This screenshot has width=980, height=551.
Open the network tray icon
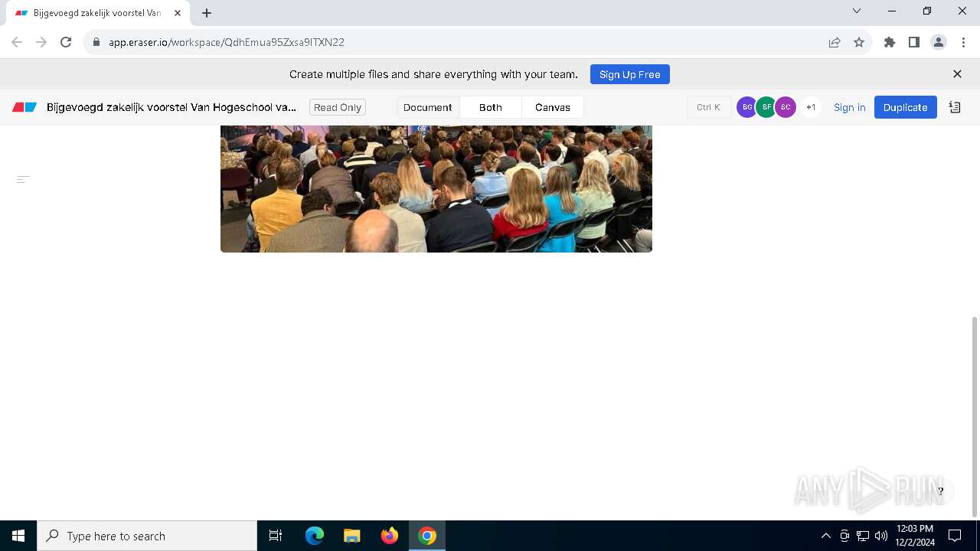863,536
